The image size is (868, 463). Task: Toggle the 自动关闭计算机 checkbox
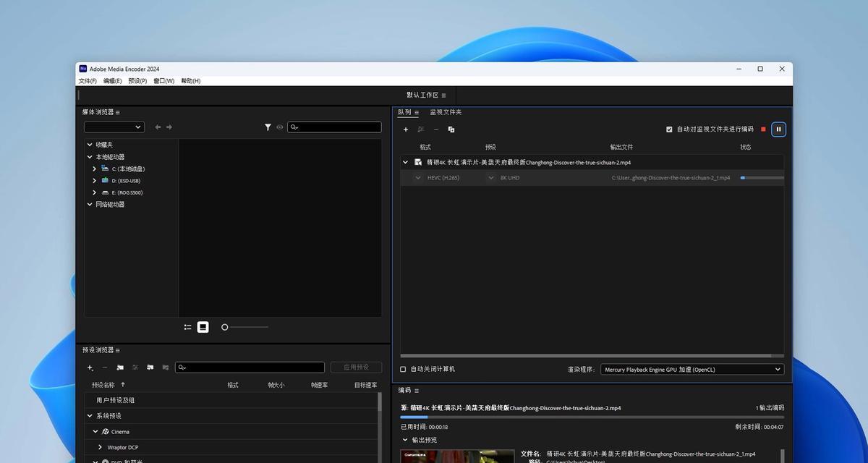(x=404, y=369)
